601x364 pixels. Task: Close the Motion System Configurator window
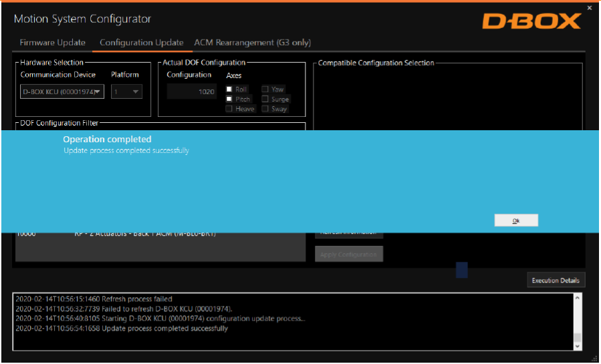point(589,8)
